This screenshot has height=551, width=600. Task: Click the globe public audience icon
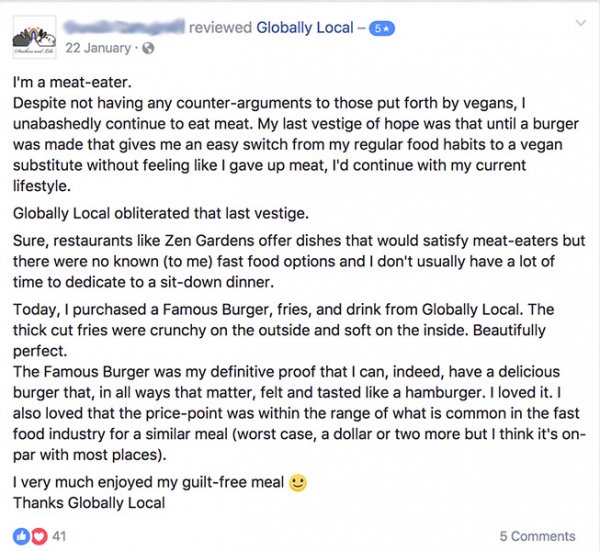click(x=148, y=48)
